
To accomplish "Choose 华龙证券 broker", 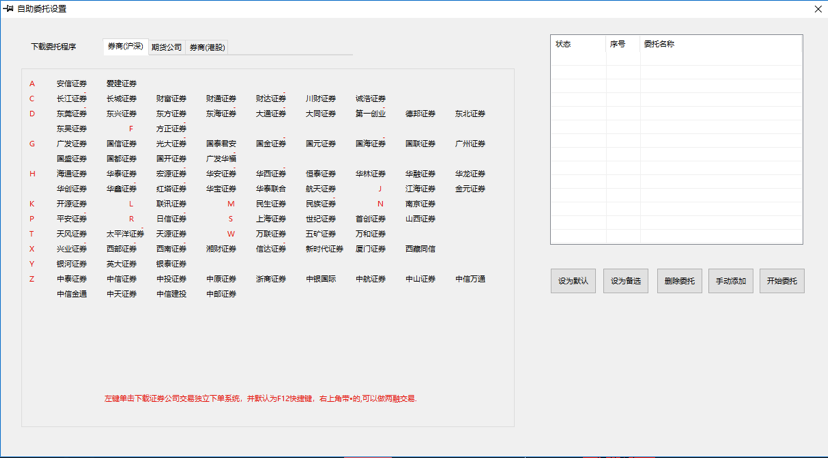I will [x=470, y=174].
